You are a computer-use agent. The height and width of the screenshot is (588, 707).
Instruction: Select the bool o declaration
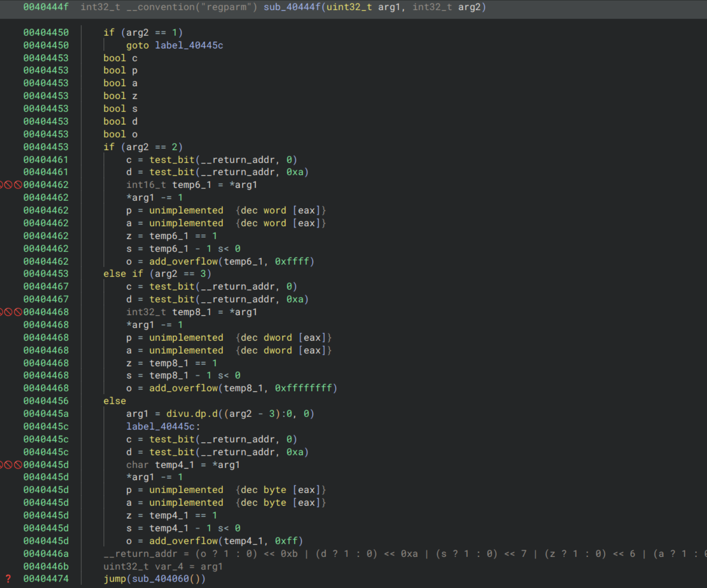(120, 134)
